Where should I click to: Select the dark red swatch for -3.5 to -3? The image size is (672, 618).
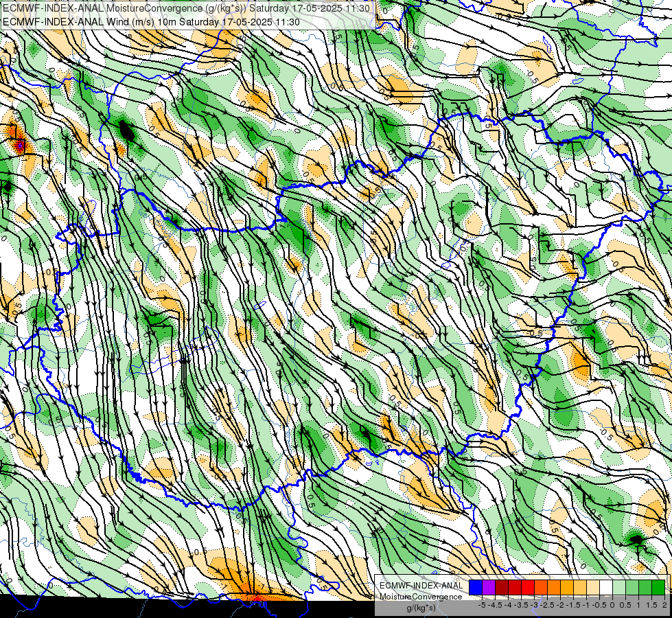click(515, 588)
